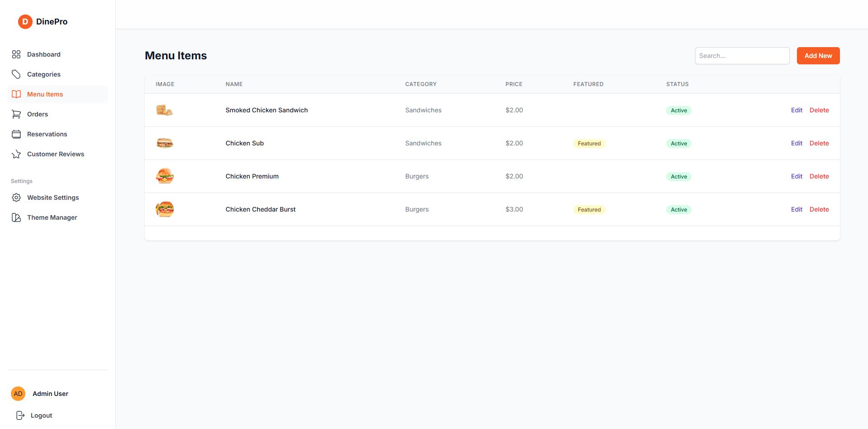Click the NAME column header

pos(234,84)
